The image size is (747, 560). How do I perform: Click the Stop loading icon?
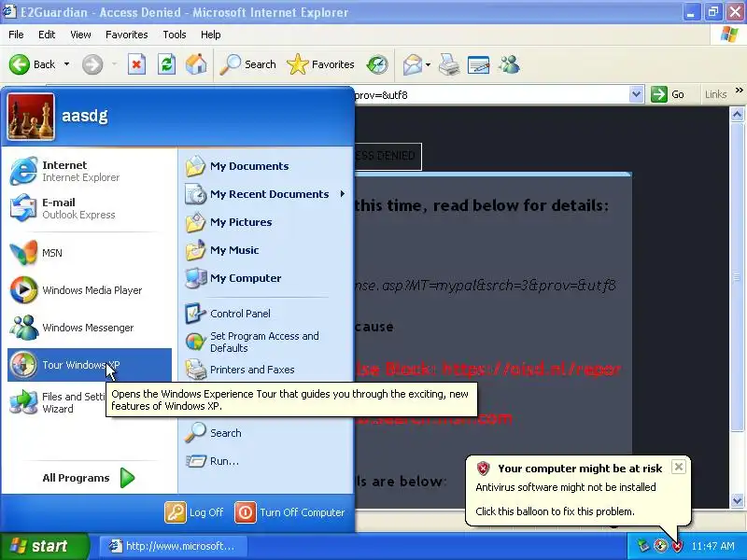tap(136, 64)
